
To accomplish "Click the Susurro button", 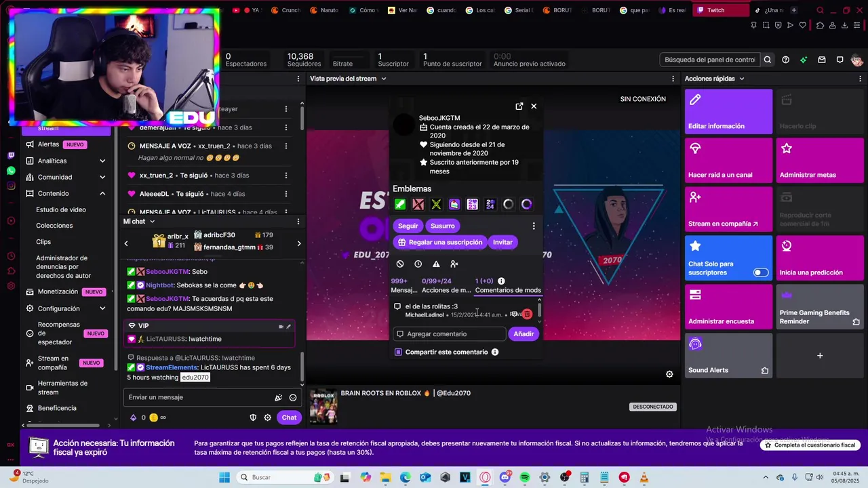I will 443,226.
